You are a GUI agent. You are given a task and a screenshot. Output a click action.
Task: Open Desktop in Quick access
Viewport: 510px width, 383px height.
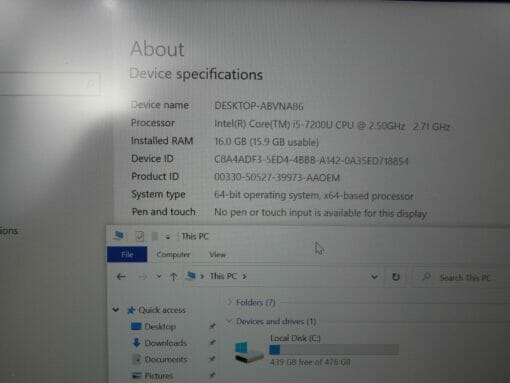click(160, 326)
